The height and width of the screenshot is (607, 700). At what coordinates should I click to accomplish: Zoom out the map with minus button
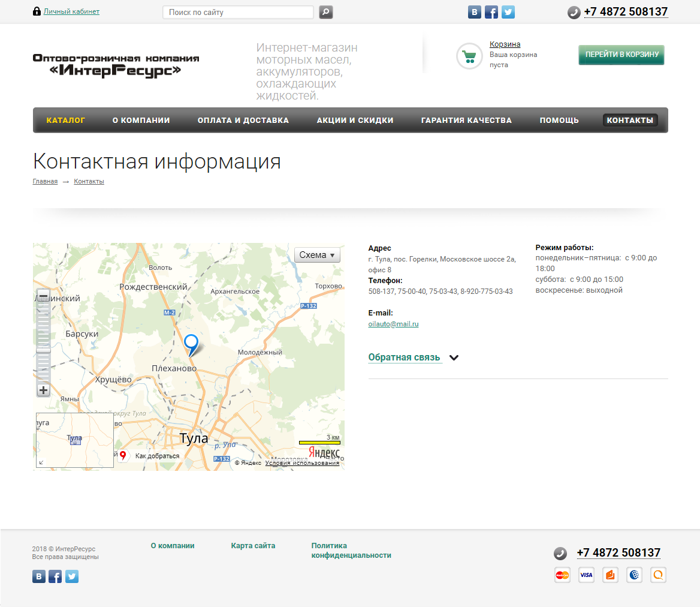coord(43,296)
